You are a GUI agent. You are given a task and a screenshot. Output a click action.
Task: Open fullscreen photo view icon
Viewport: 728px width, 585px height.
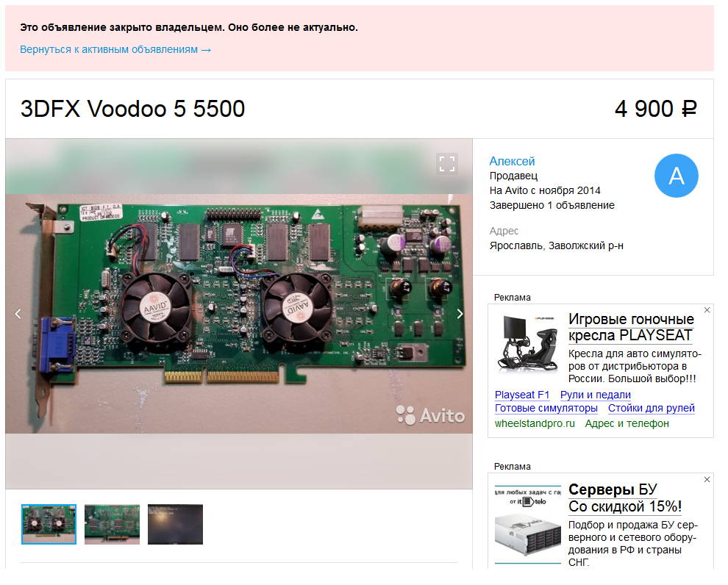pyautogui.click(x=446, y=164)
